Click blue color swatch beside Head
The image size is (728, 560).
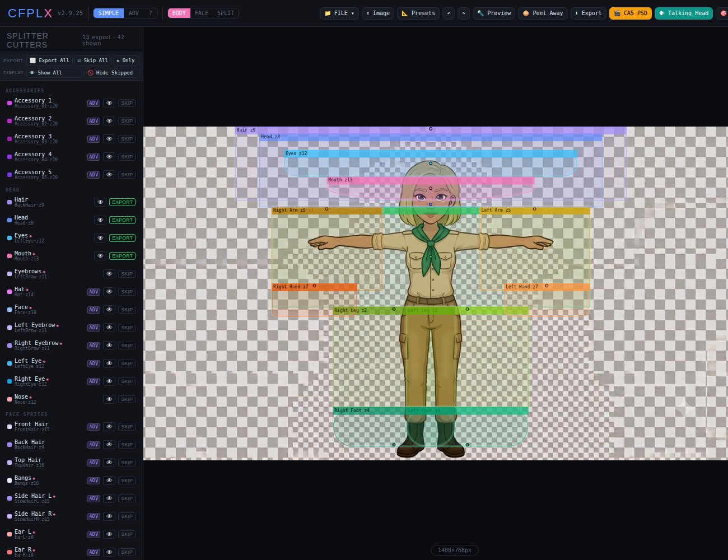point(9,220)
